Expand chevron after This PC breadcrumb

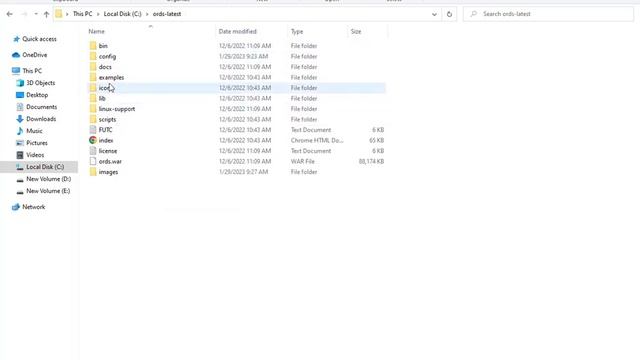click(98, 14)
